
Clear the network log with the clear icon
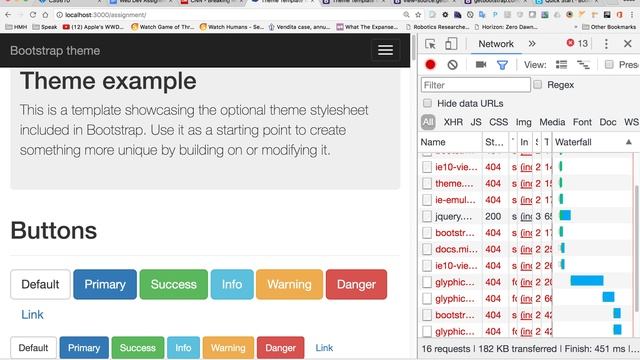click(452, 64)
